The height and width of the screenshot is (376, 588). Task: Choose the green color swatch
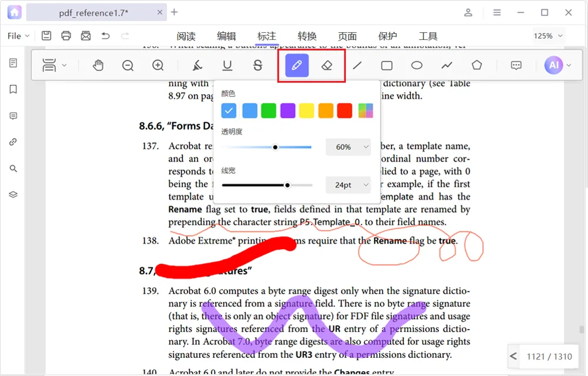[269, 111]
